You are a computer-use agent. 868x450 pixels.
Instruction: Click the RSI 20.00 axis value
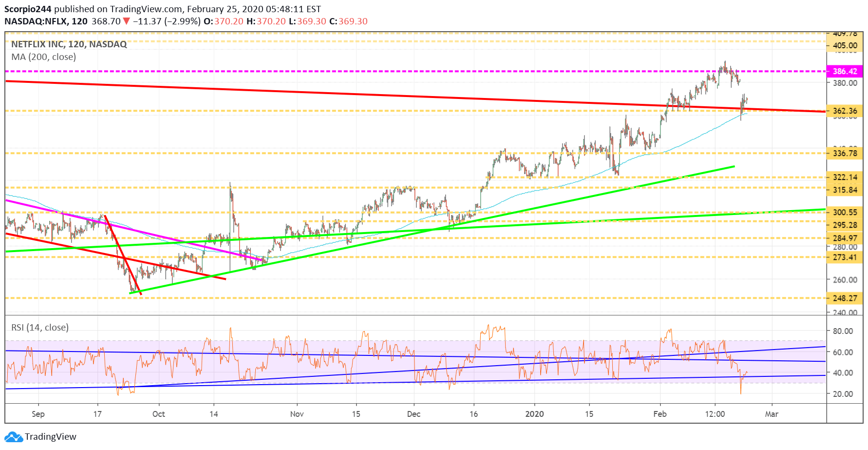843,394
